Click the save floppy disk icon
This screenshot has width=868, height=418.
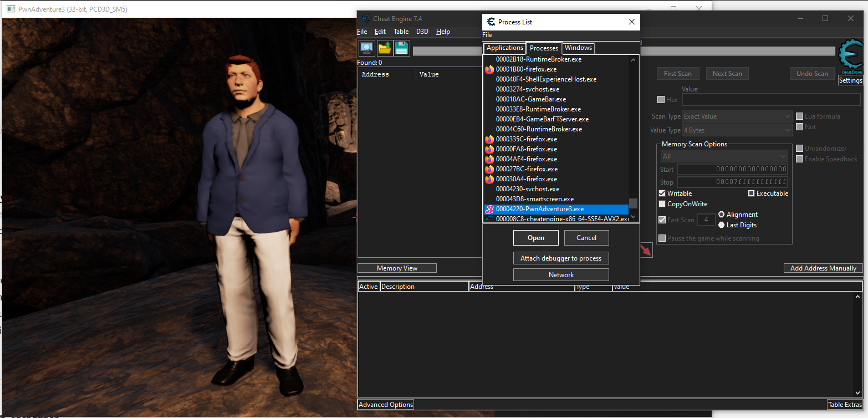[x=402, y=48]
